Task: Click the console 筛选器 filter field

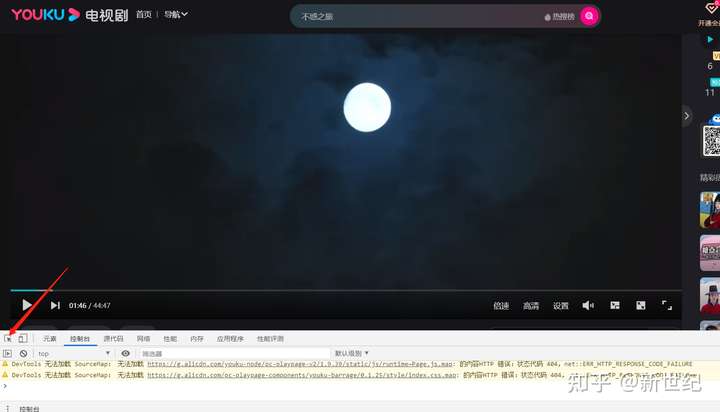Action: (x=234, y=353)
